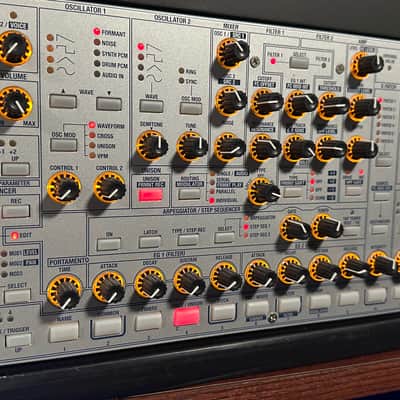
Task: Choose the square wave icon in Oscillator 2
Action: coord(154,58)
